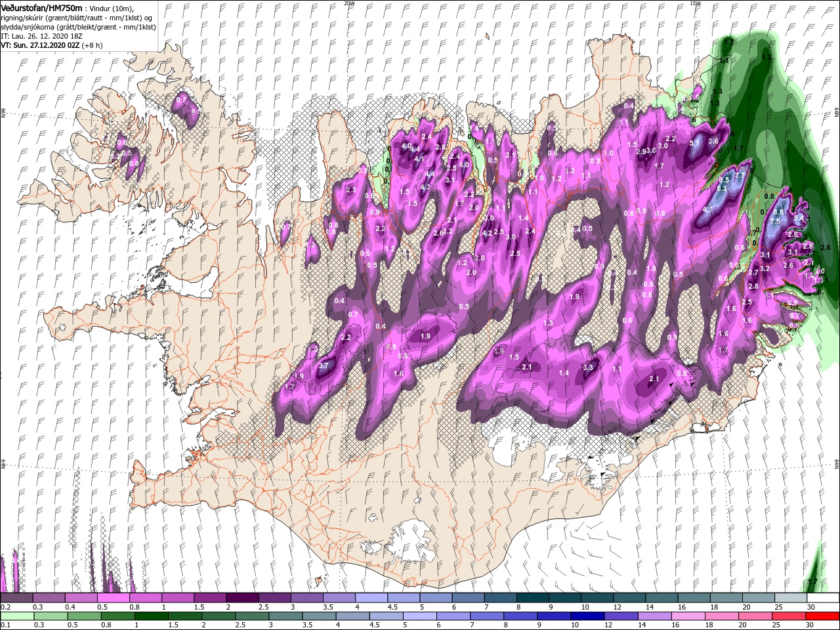Click the 8.3 snowfall value on the map
Screen dimensions: 840x630
[722, 188]
